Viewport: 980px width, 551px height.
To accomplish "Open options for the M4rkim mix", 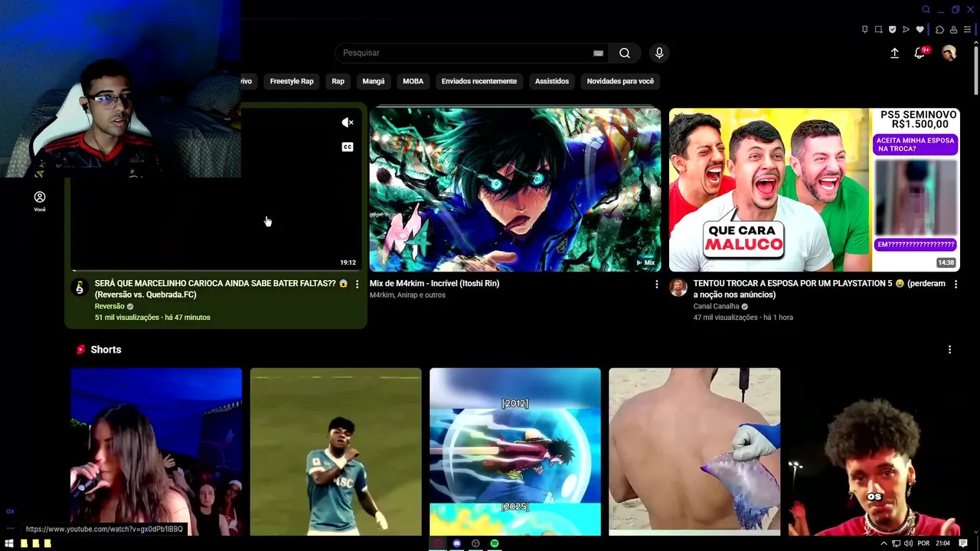I will 656,284.
